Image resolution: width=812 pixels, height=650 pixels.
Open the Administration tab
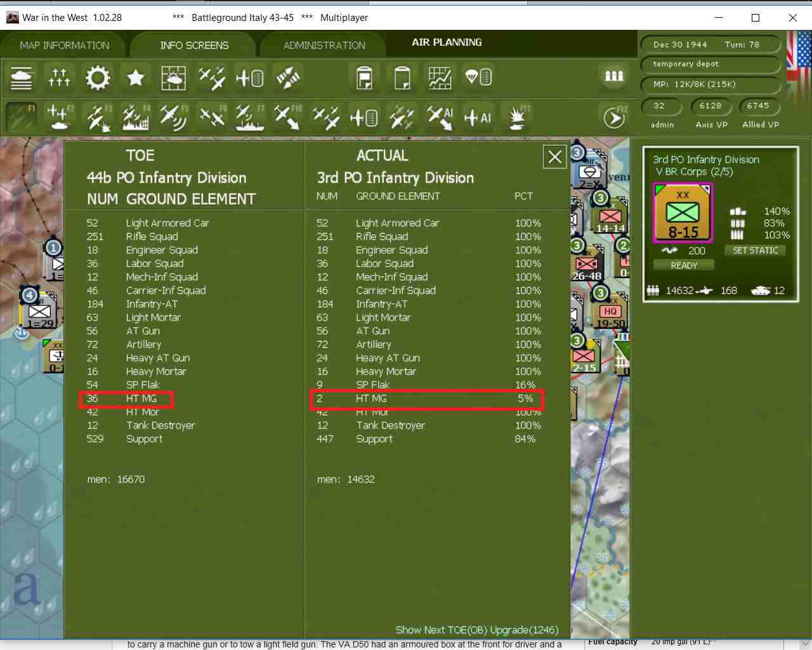(324, 46)
